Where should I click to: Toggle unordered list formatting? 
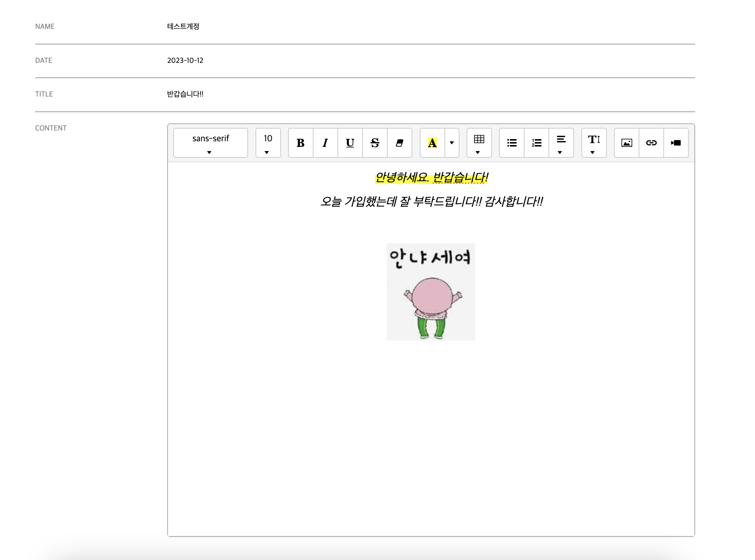(x=511, y=143)
